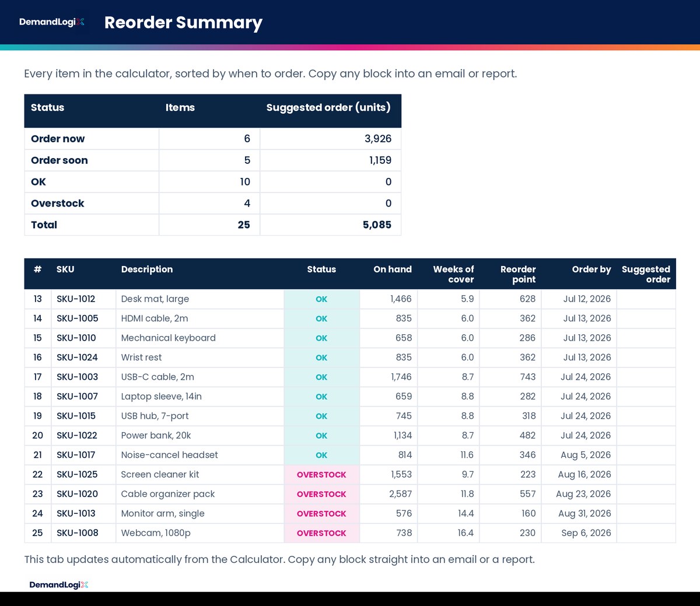Select the Order soon suggested units cell
This screenshot has height=606, width=700.
[x=331, y=160]
